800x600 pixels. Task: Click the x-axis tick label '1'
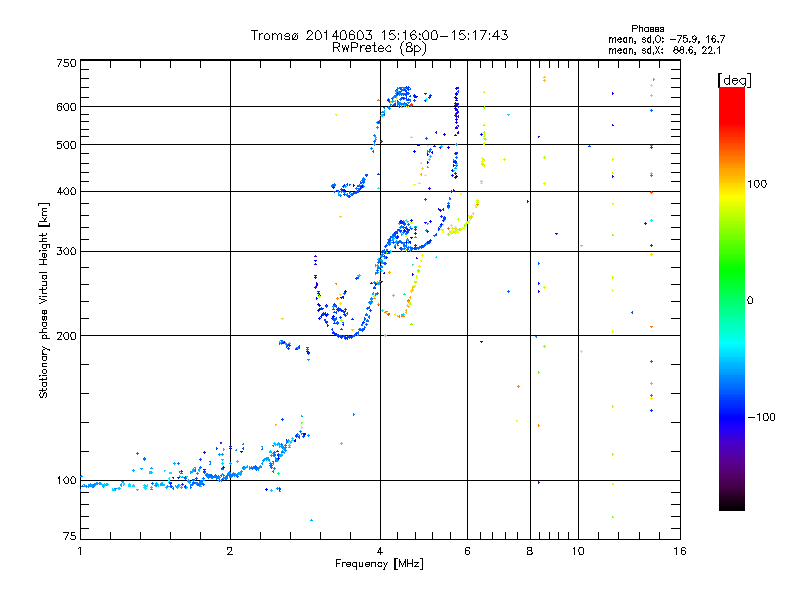[x=80, y=551]
